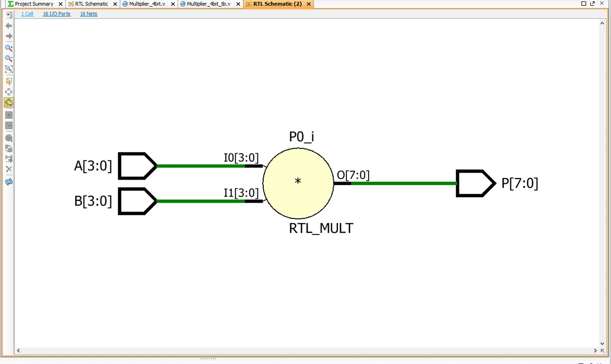611x364 pixels.
Task: Click the delete cross icon
Action: (x=9, y=169)
